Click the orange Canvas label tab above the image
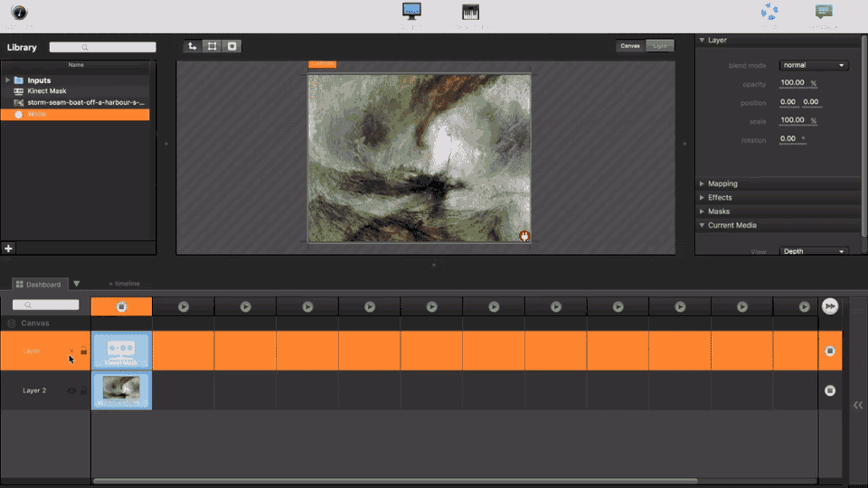This screenshot has width=868, height=488. tap(322, 63)
